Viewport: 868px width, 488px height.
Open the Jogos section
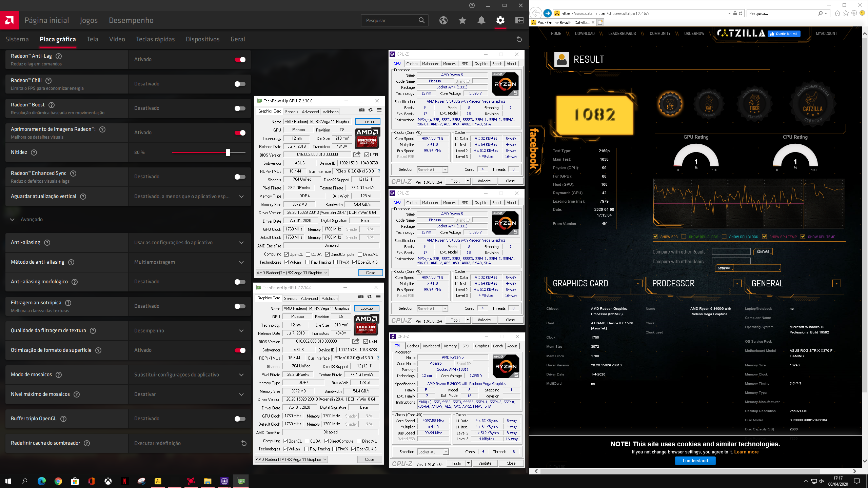point(88,20)
